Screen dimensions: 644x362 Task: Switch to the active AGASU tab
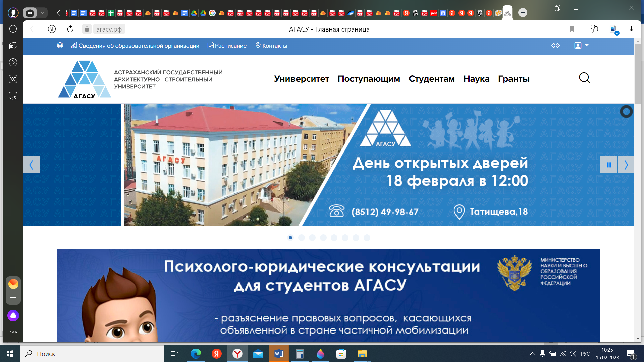pos(507,13)
